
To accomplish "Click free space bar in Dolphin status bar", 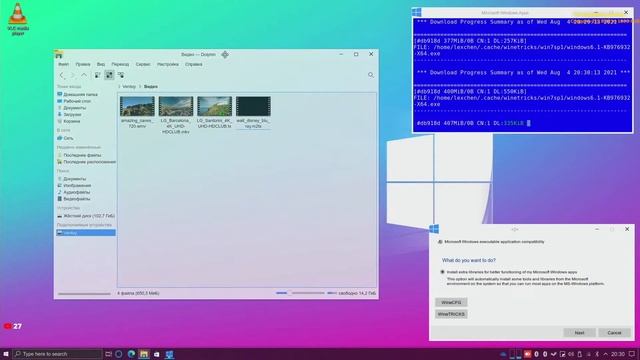I will [x=332, y=293].
